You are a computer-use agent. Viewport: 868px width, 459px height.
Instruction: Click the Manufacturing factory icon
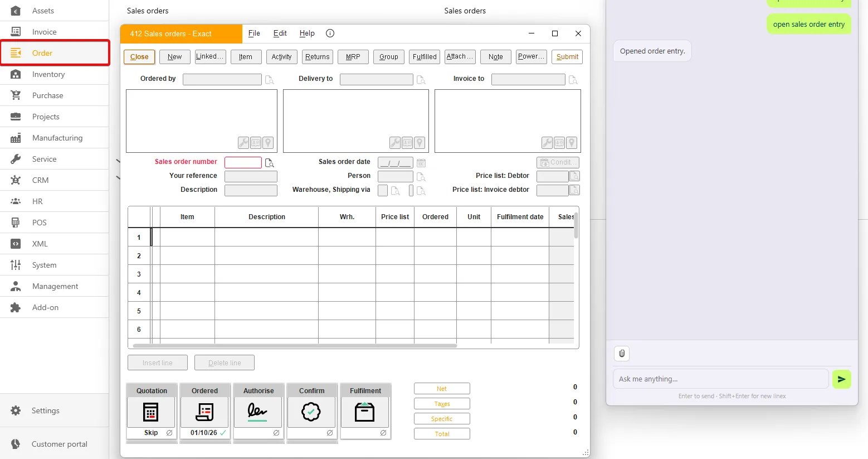(16, 138)
